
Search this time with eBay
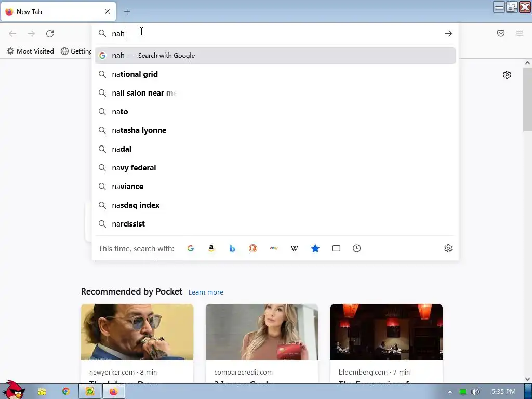(274, 248)
